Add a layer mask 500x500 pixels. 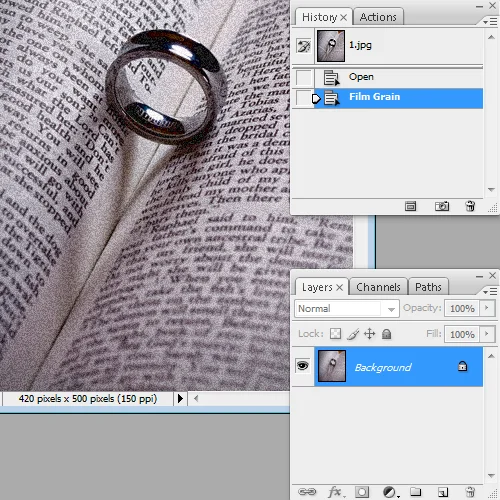[362, 492]
